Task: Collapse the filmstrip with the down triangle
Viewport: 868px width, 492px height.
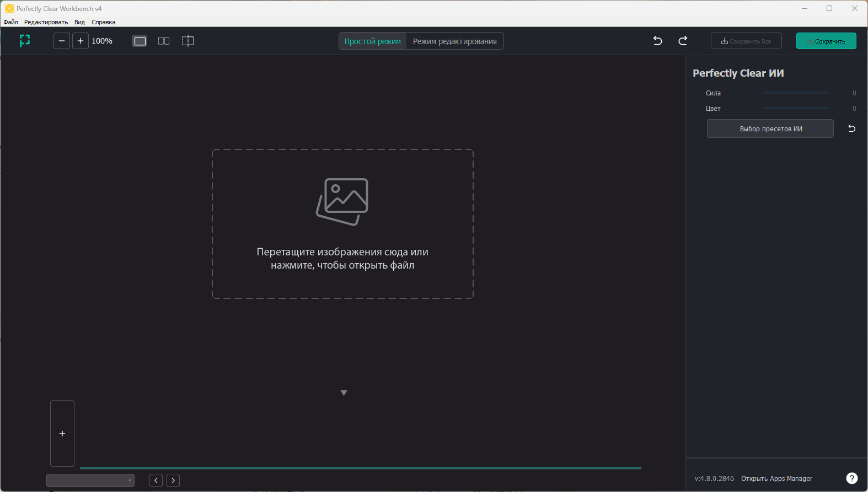Action: (344, 393)
